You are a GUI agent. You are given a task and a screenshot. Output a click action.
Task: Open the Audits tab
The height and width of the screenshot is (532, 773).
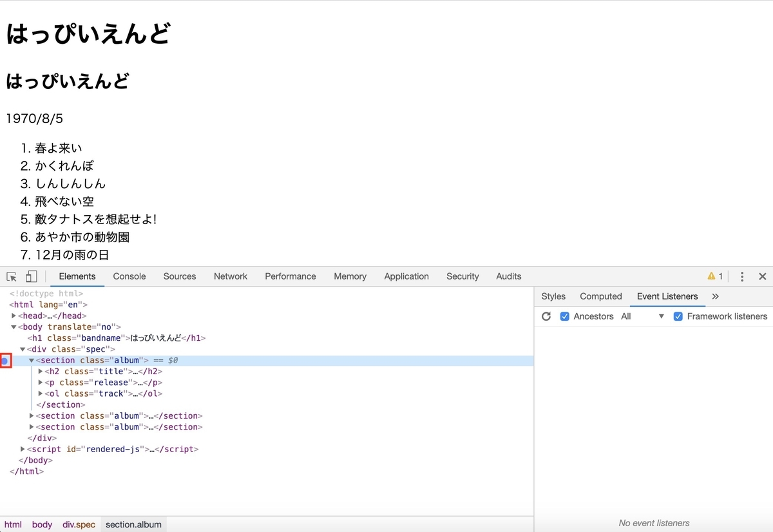pyautogui.click(x=509, y=276)
